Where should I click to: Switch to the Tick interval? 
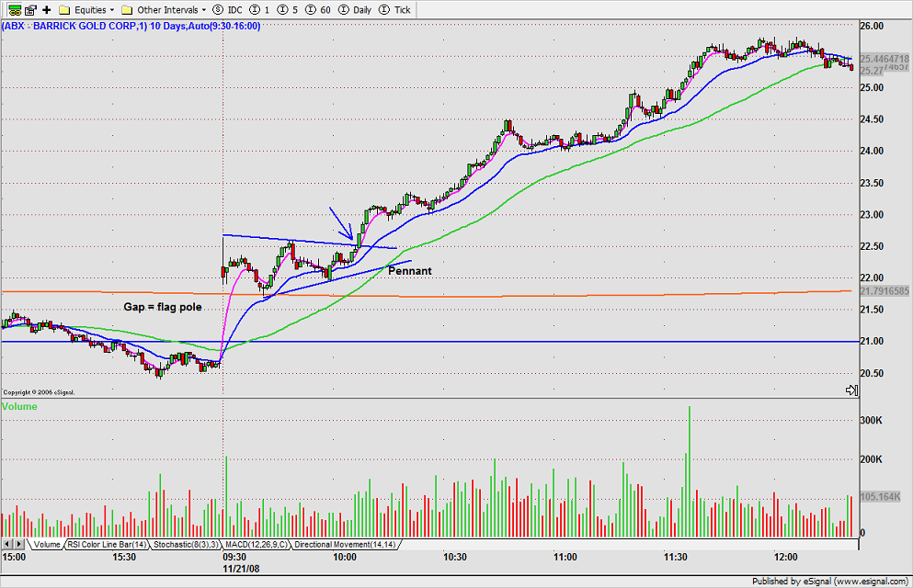[394, 9]
